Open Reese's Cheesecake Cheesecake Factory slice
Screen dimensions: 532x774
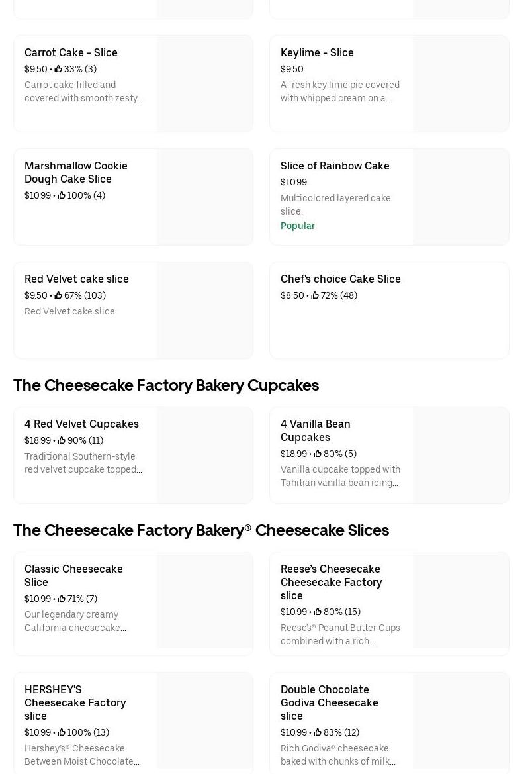(x=331, y=582)
